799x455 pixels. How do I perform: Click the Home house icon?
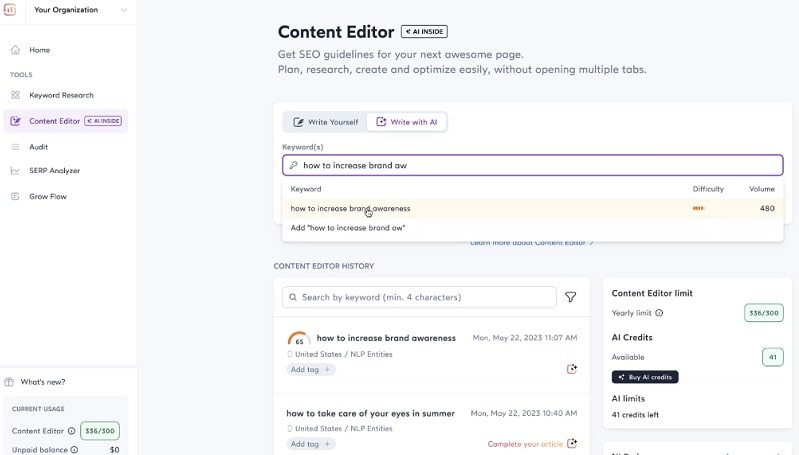pyautogui.click(x=15, y=50)
